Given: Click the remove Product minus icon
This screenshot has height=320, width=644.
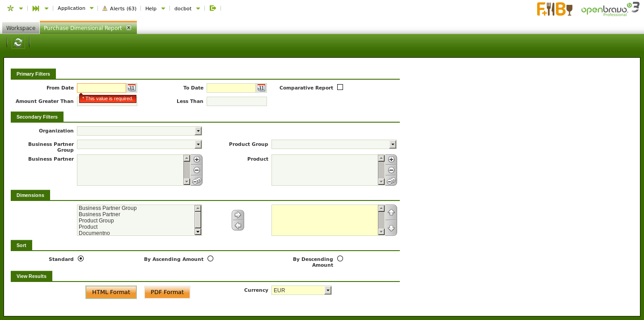Looking at the screenshot, I should pos(391,170).
